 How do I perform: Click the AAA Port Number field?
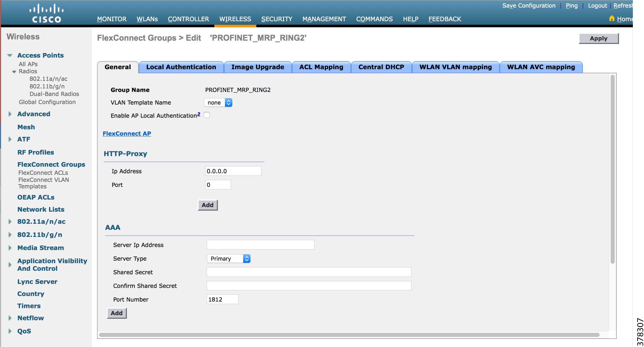(x=222, y=300)
